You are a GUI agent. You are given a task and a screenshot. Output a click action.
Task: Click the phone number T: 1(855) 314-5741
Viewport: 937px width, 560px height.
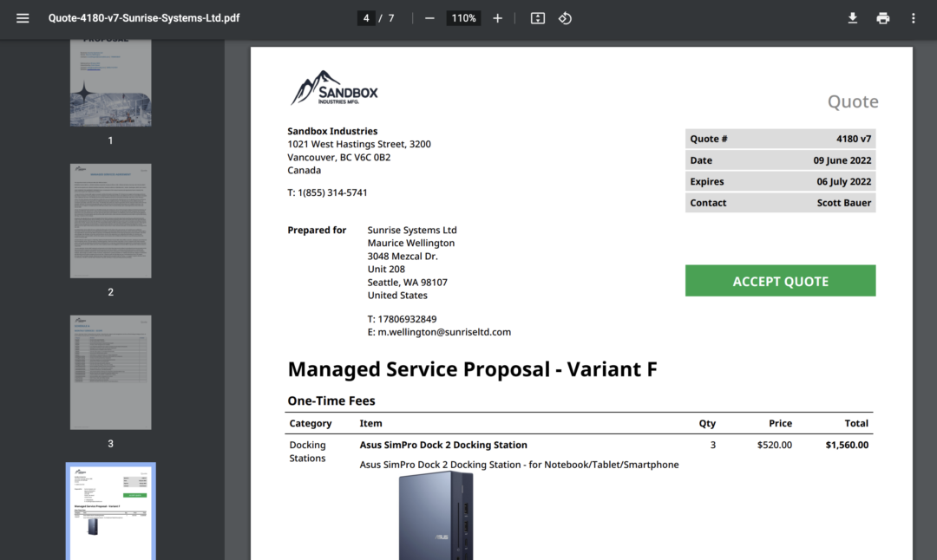coord(327,192)
